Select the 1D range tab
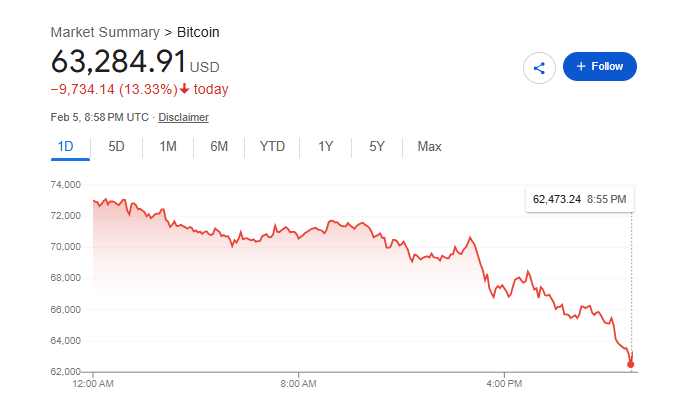Viewport: 689px width, 400px height. pos(66,147)
